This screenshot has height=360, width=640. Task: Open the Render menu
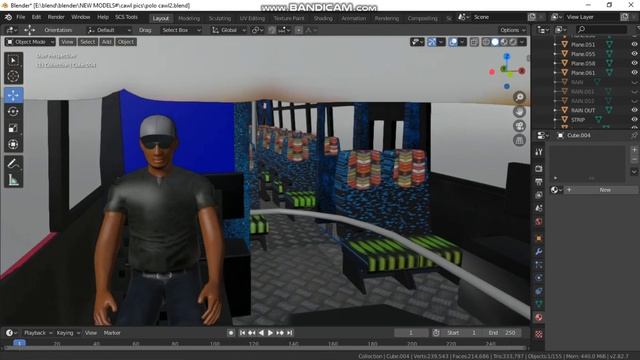[x=56, y=17]
